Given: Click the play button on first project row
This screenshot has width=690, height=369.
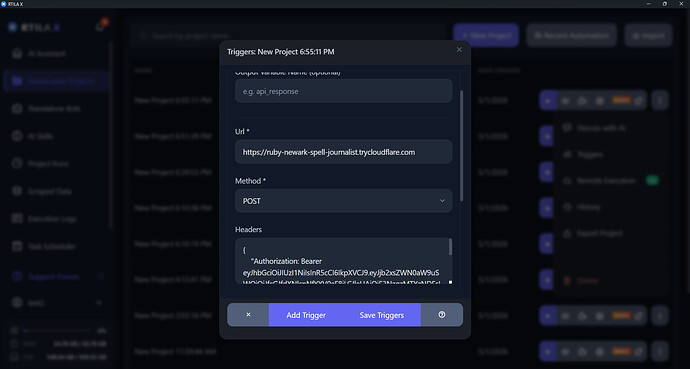Looking at the screenshot, I should tap(548, 101).
